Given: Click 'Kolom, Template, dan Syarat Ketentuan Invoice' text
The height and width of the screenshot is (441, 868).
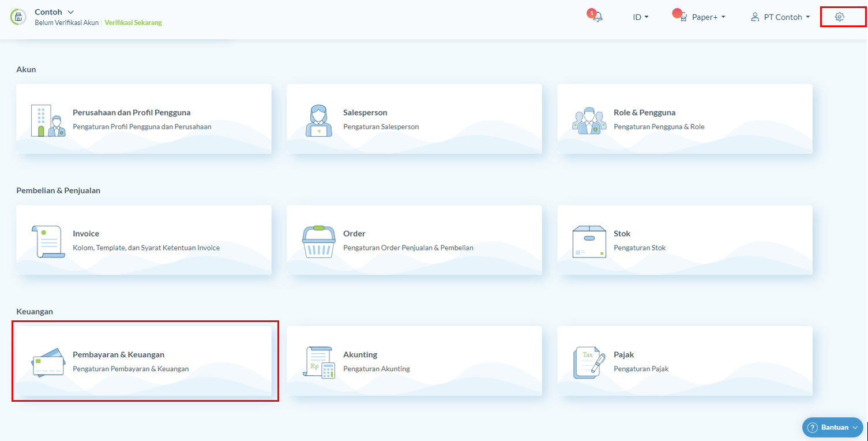Looking at the screenshot, I should tap(146, 248).
